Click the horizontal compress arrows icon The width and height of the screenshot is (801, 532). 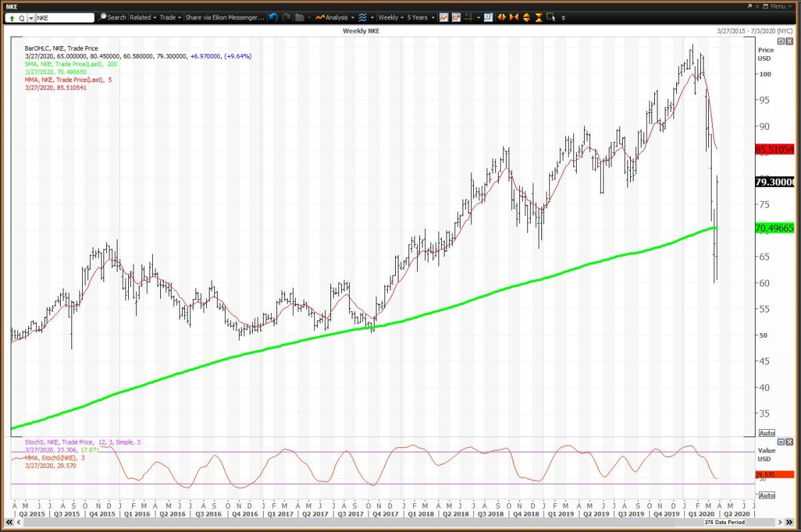coord(514,17)
